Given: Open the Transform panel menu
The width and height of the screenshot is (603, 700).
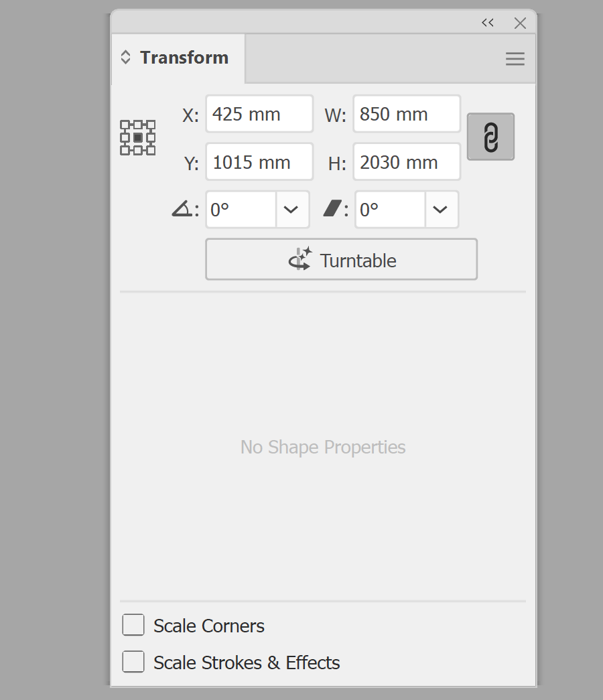Looking at the screenshot, I should (x=515, y=58).
